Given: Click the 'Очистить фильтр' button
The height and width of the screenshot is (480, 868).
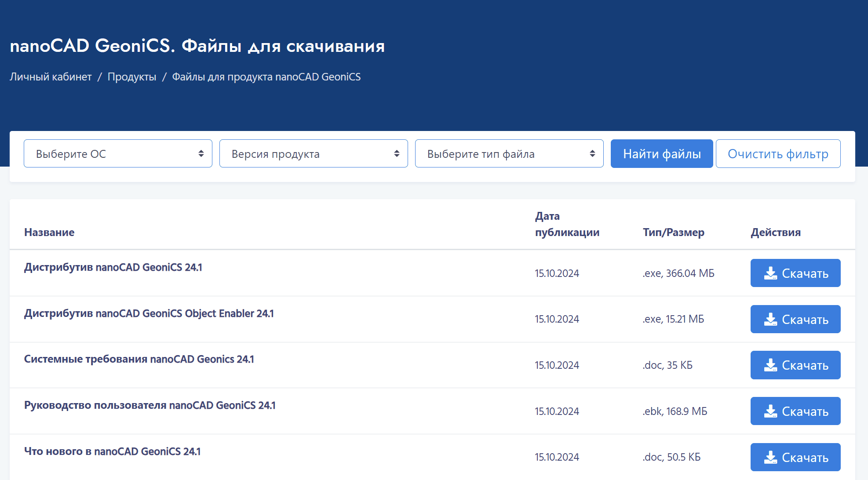Looking at the screenshot, I should click(x=778, y=153).
